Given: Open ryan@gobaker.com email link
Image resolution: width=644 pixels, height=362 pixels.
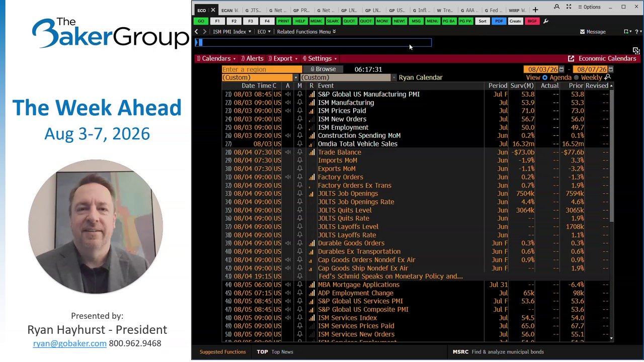Looking at the screenshot, I should tap(70, 343).
